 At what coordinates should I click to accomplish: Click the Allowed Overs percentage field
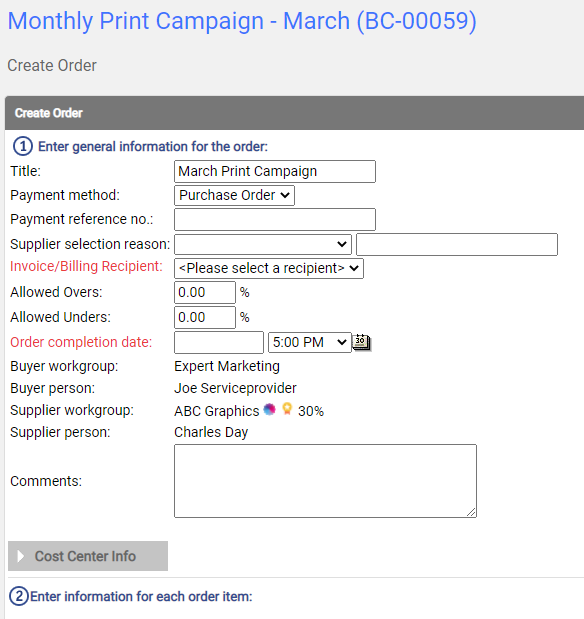(205, 293)
